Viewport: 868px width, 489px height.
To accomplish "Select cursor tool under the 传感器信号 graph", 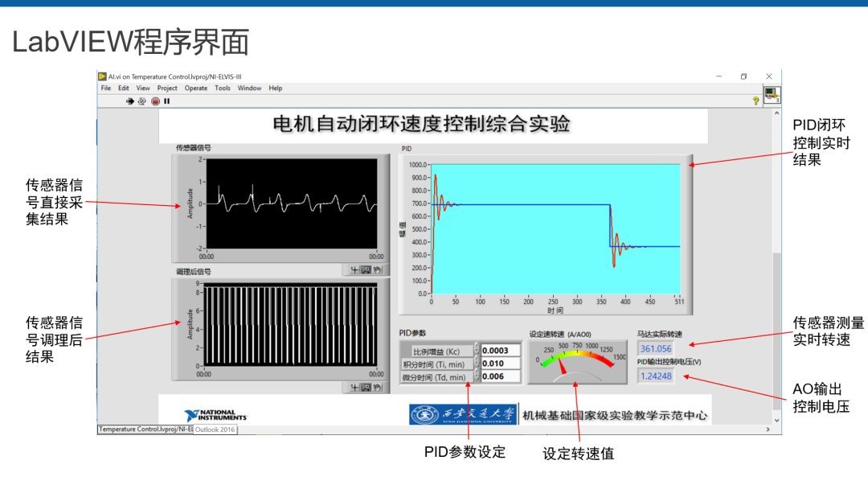I will [x=354, y=269].
